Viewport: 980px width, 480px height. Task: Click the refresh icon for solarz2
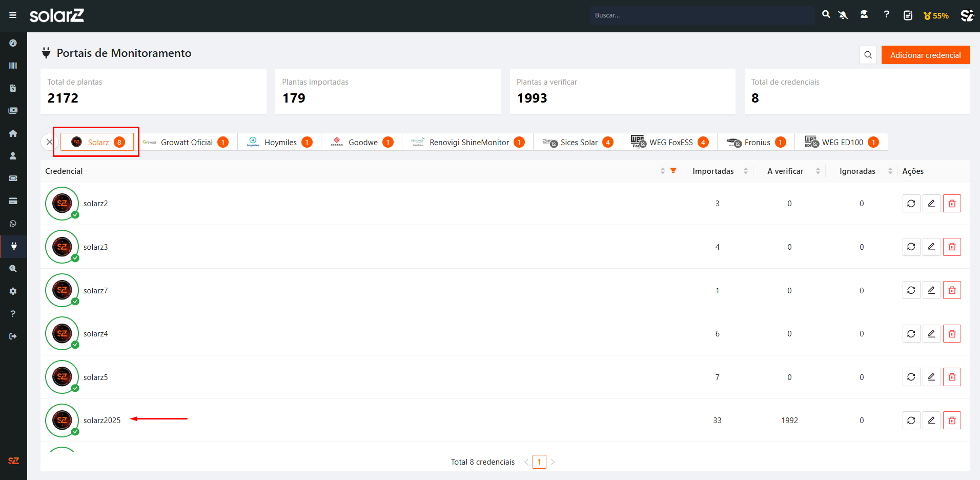coord(911,204)
